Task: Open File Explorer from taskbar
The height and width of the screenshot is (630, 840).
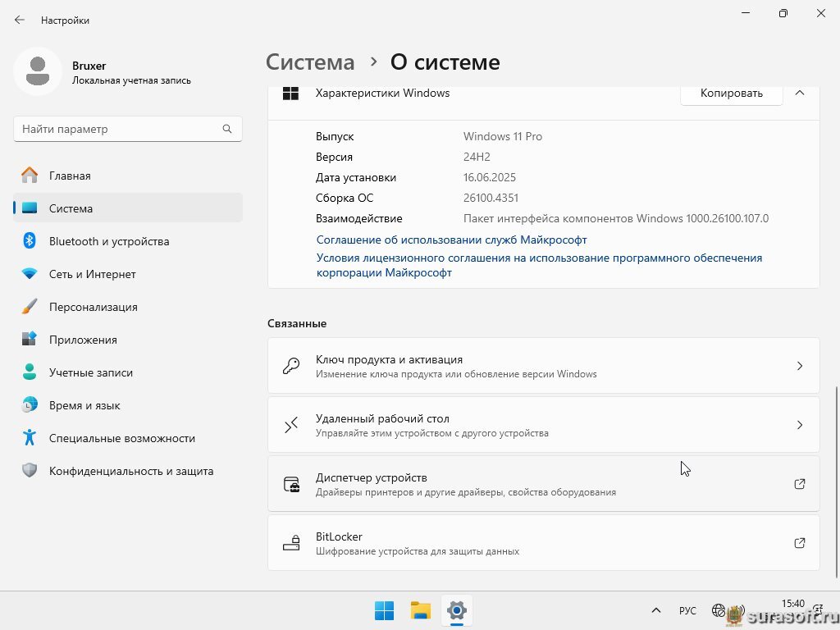Action: (421, 610)
